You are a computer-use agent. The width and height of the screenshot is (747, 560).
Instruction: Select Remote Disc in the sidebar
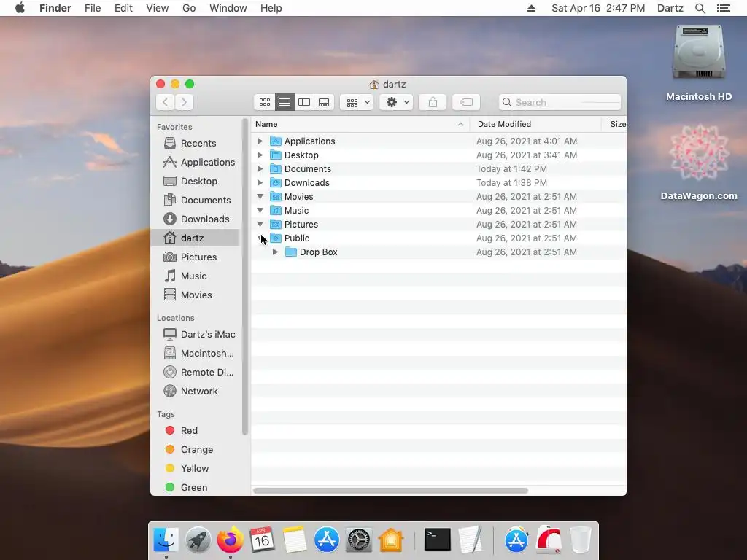pyautogui.click(x=196, y=373)
